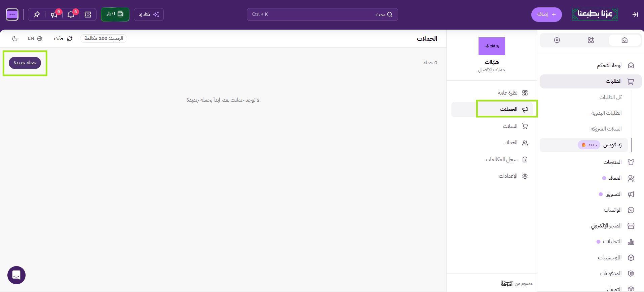This screenshot has height=292, width=644.
Task: Open the wallet balance '0' button
Action: [115, 14]
